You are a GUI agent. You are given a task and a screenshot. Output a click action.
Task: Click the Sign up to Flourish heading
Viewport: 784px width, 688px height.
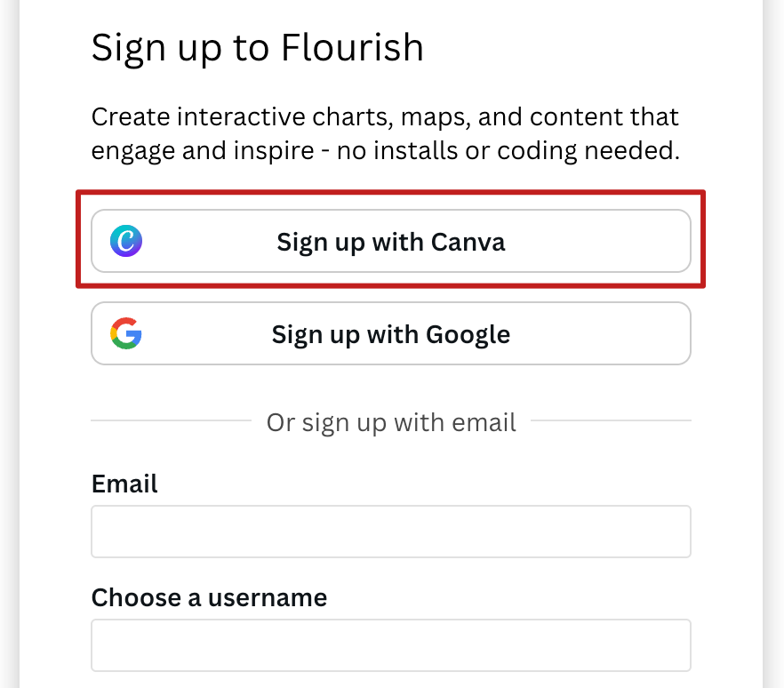258,47
